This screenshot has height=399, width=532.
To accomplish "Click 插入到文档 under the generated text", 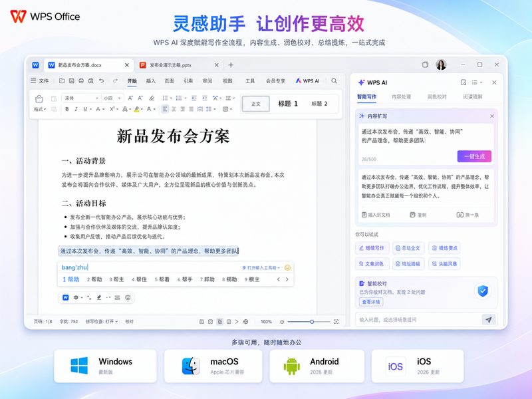I will [376, 215].
